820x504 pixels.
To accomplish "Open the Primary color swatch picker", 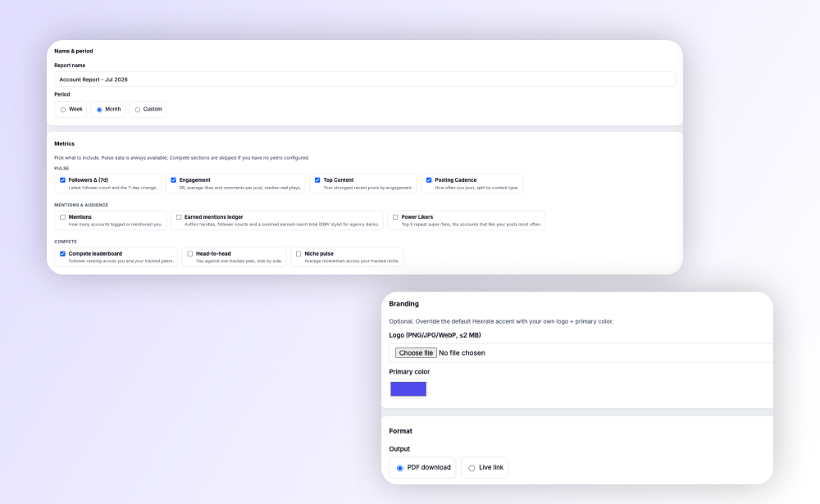I will [x=408, y=389].
